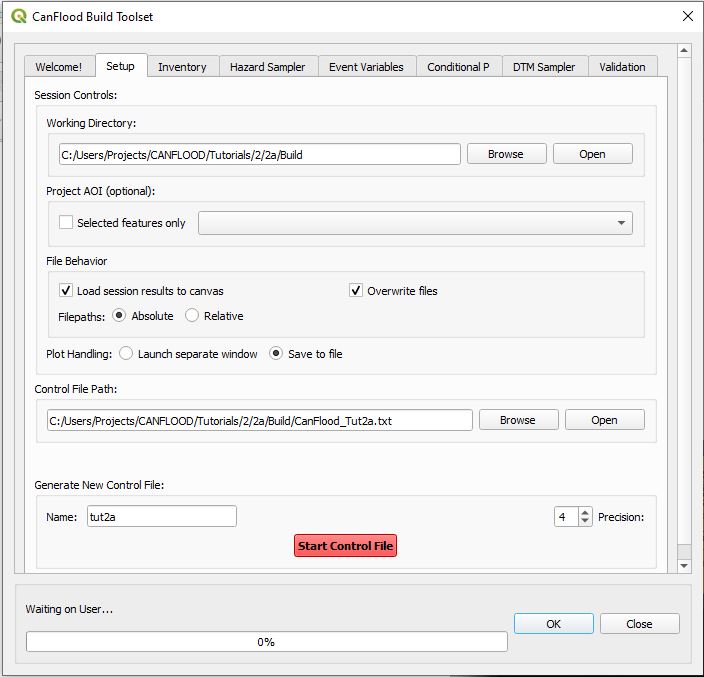Browse for the Control File

coord(518,420)
